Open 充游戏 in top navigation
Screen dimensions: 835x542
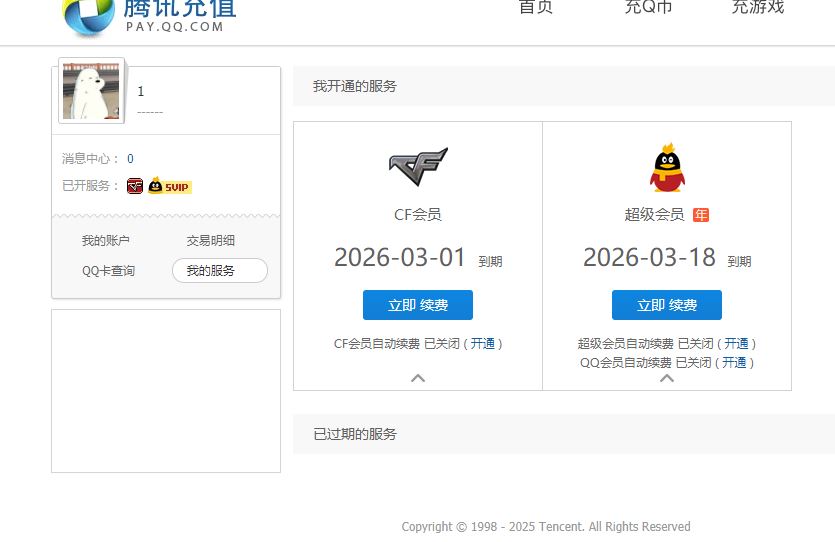[x=757, y=8]
